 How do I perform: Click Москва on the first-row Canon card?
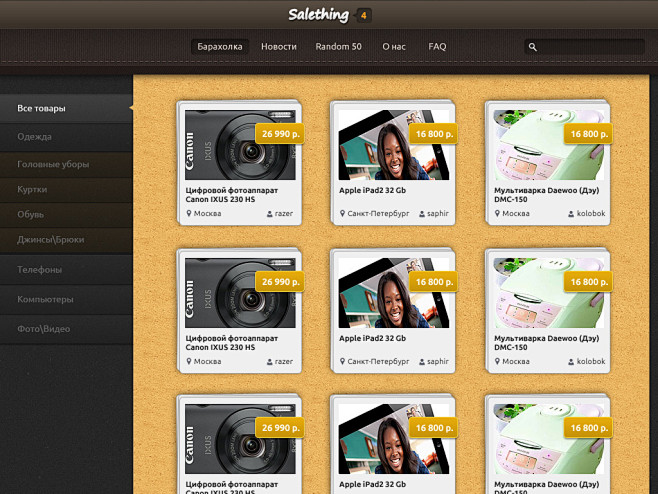tap(207, 214)
